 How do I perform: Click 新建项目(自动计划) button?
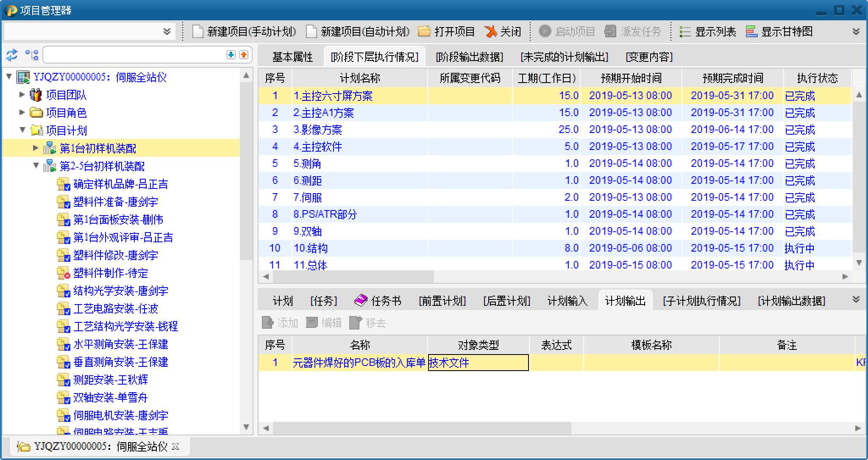coord(358,31)
